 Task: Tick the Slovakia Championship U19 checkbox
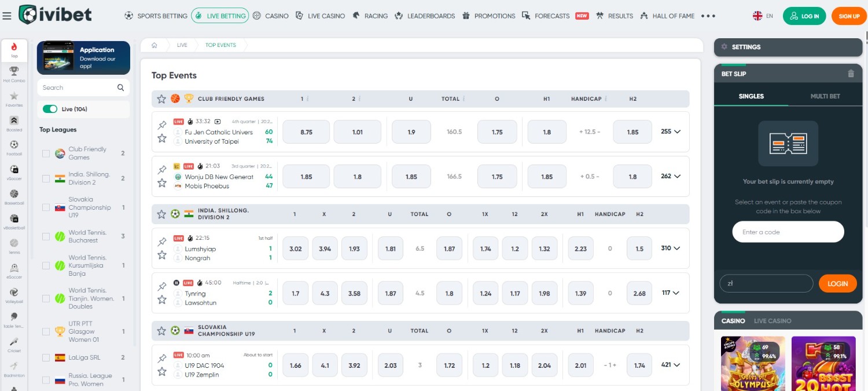[x=46, y=207]
